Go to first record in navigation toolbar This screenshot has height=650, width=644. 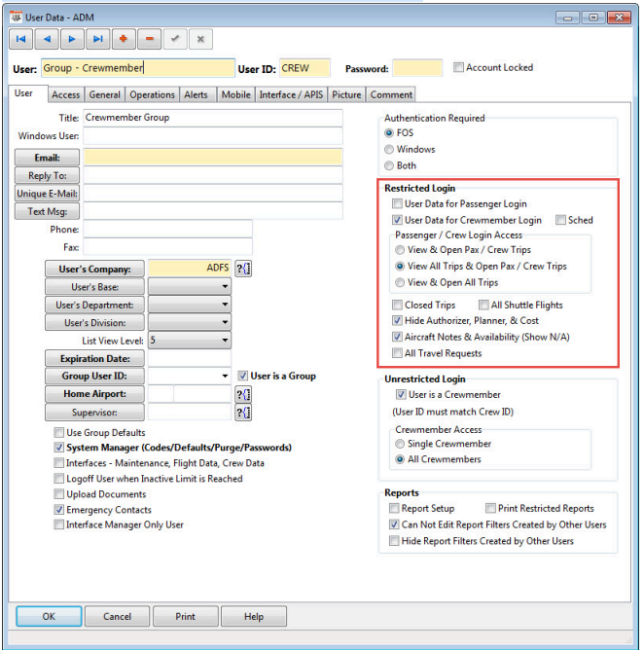[x=21, y=39]
